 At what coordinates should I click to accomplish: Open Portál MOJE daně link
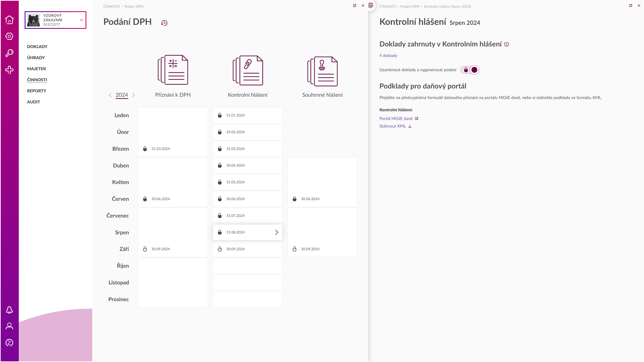point(396,118)
